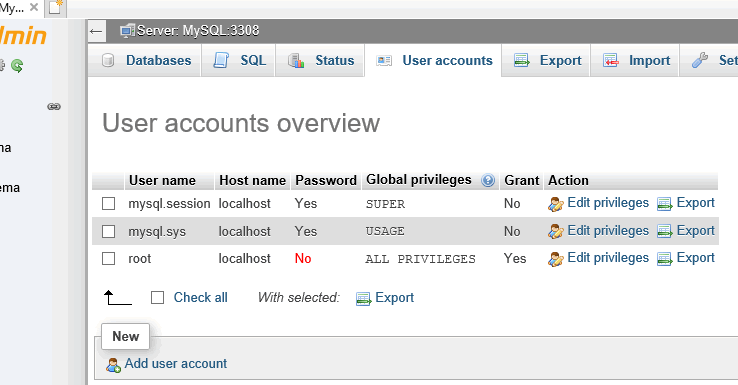Screen dimensions: 738x385
Task: Enable the Check all checkbox
Action: 157,297
